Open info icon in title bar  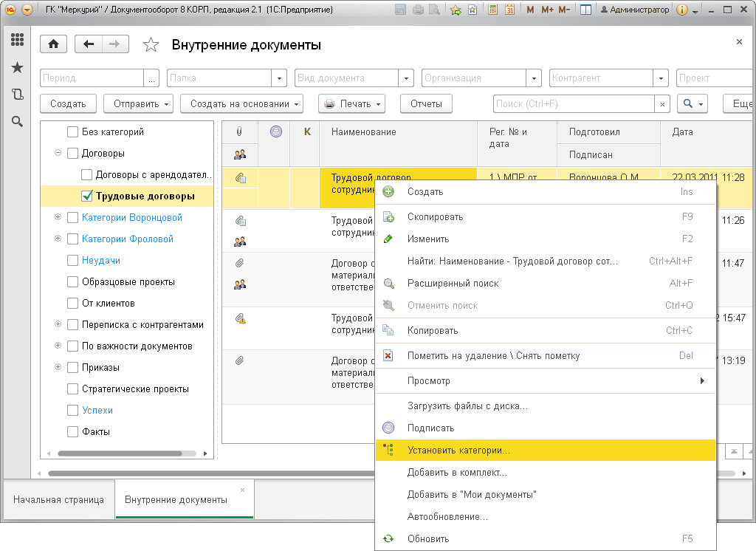[681, 9]
